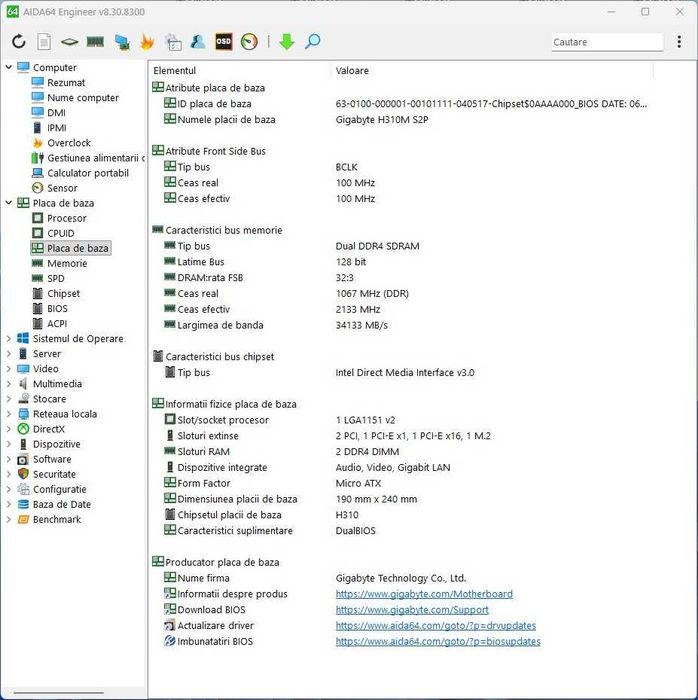This screenshot has width=698, height=700.
Task: Click inside the Cautare search field
Action: coord(607,42)
